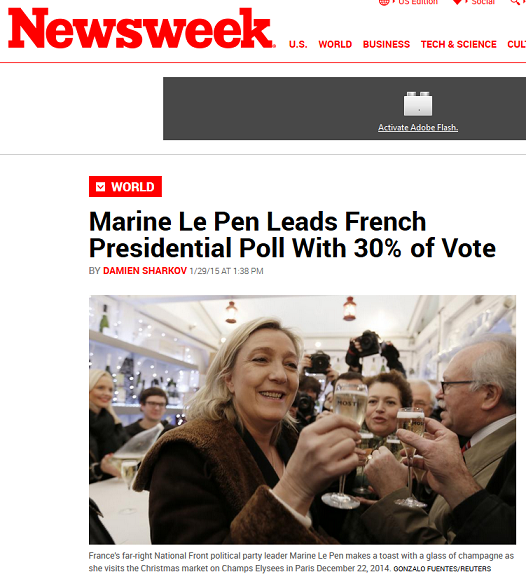Screen dimensions: 526x579
Task: Open author Damien Sharkov's page
Action: [x=145, y=271]
